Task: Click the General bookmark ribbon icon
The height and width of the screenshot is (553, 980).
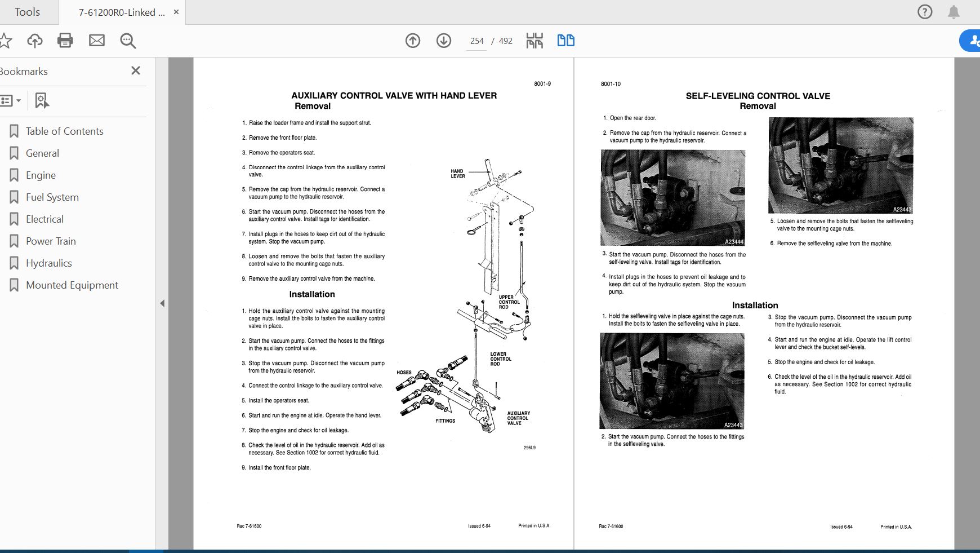Action: 14,153
